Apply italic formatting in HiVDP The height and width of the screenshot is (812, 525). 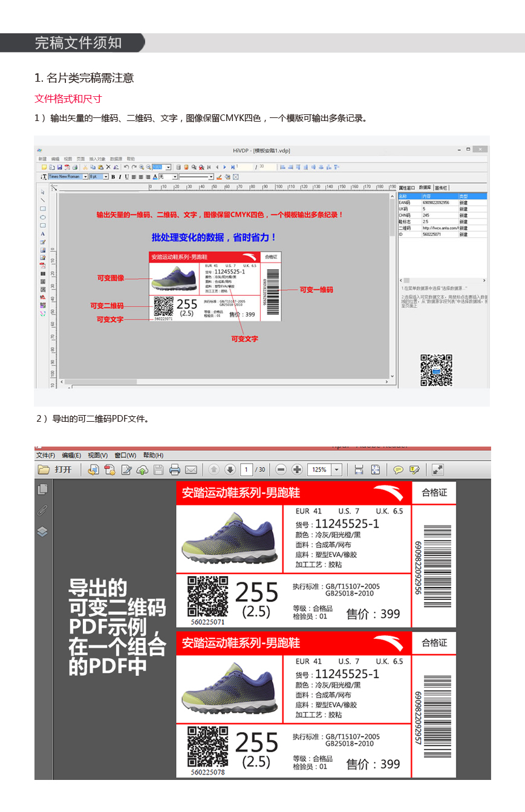coord(119,177)
